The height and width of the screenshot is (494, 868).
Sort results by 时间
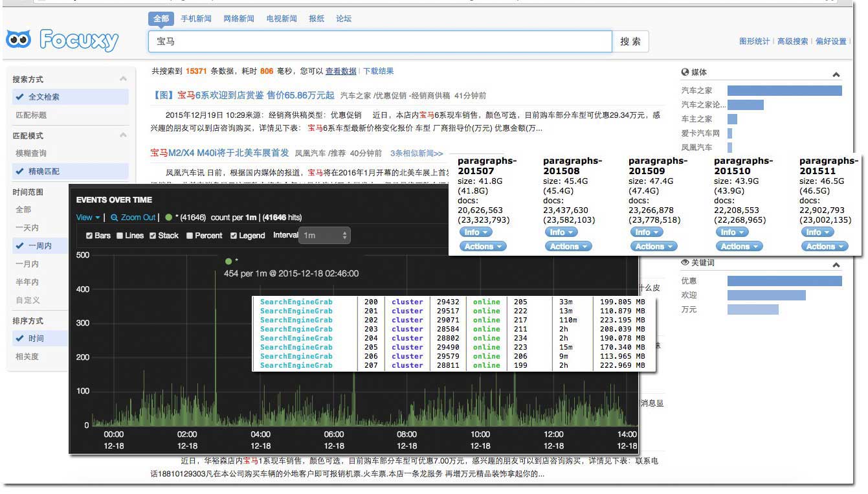pyautogui.click(x=40, y=339)
